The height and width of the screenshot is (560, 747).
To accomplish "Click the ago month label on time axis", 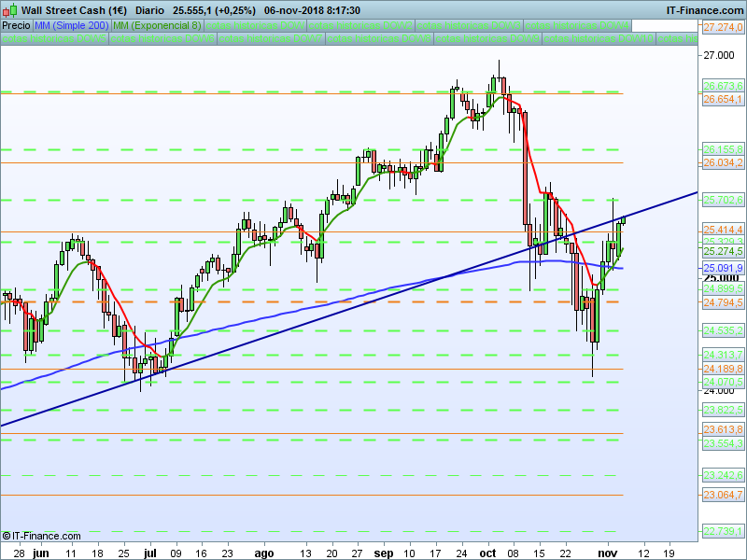I will pos(264,553).
